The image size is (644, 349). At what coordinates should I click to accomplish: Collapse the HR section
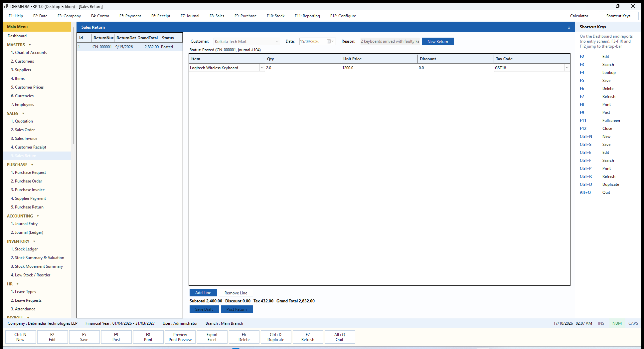[x=18, y=284]
